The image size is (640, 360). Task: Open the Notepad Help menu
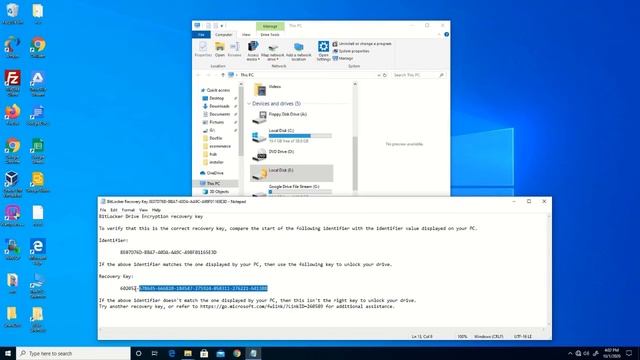click(x=156, y=210)
